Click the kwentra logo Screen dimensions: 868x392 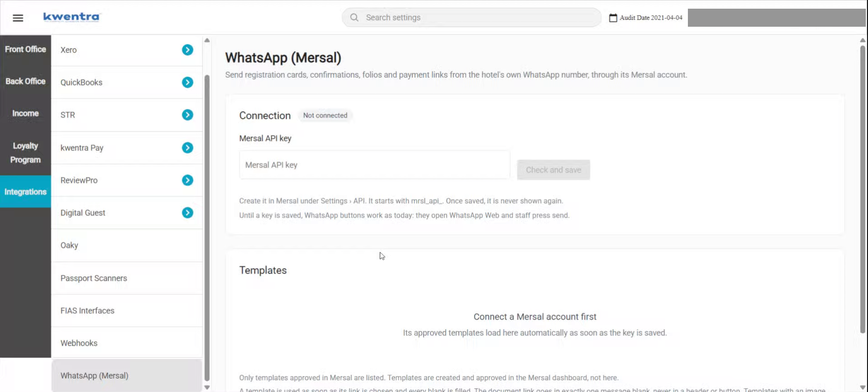[72, 17]
